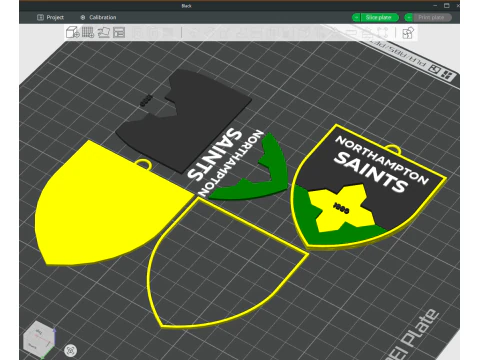Click the Arrange all objects icon

[x=119, y=32]
